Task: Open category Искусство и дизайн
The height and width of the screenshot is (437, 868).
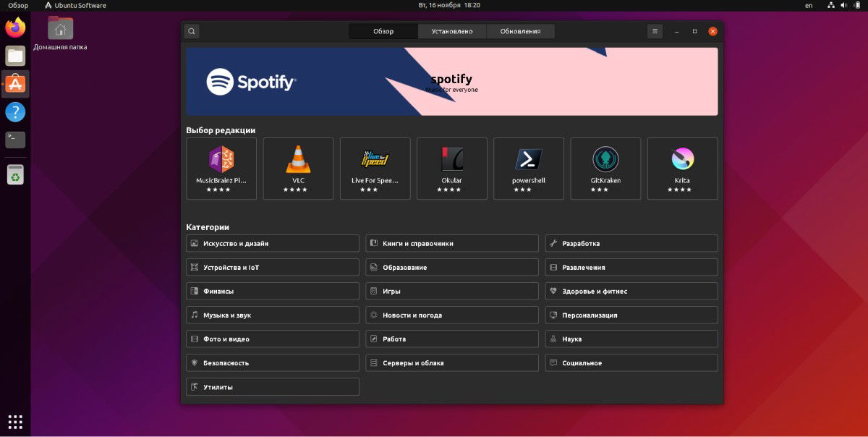Action: point(272,243)
